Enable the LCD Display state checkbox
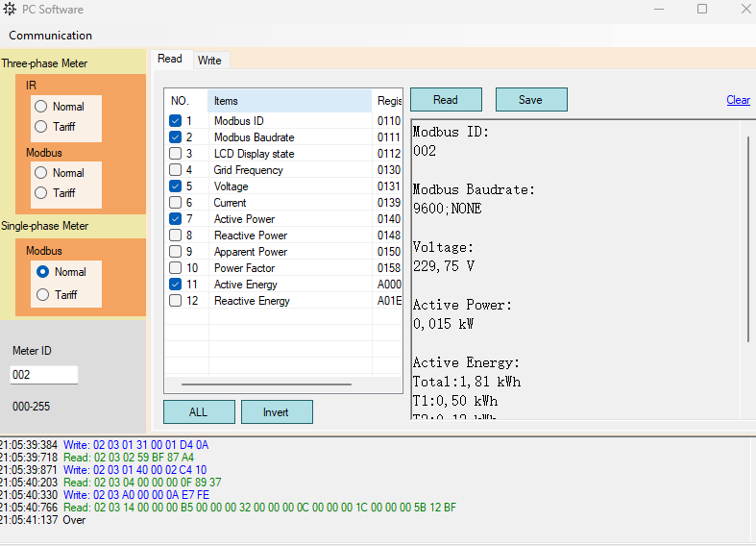 [x=175, y=154]
